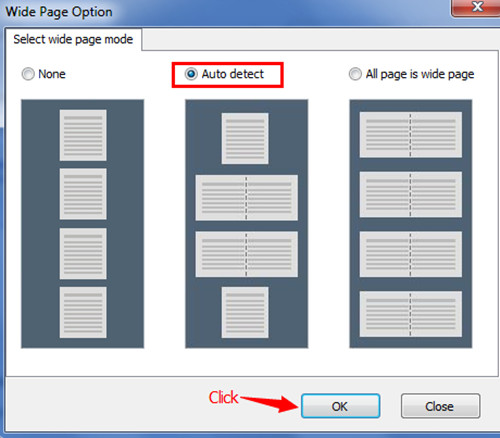Image resolution: width=500 pixels, height=438 pixels.
Task: Click the None preview illustration panel
Action: coord(83,224)
